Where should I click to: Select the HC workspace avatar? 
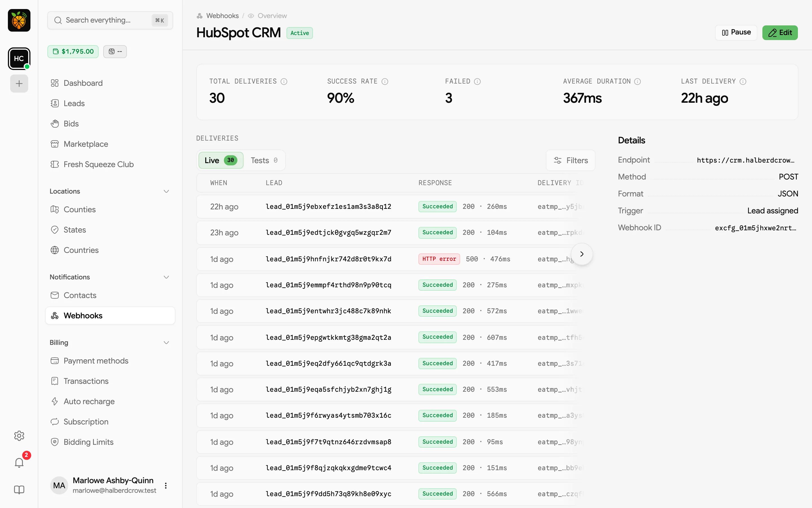[19, 58]
